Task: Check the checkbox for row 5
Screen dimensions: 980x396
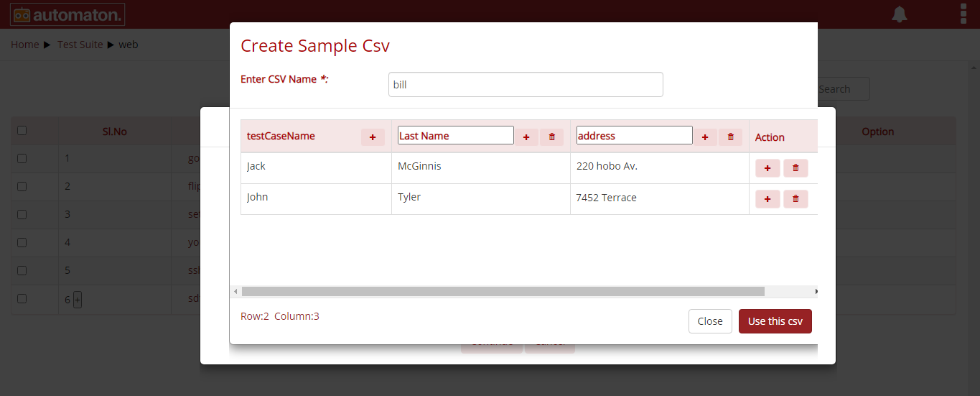Action: (22, 270)
